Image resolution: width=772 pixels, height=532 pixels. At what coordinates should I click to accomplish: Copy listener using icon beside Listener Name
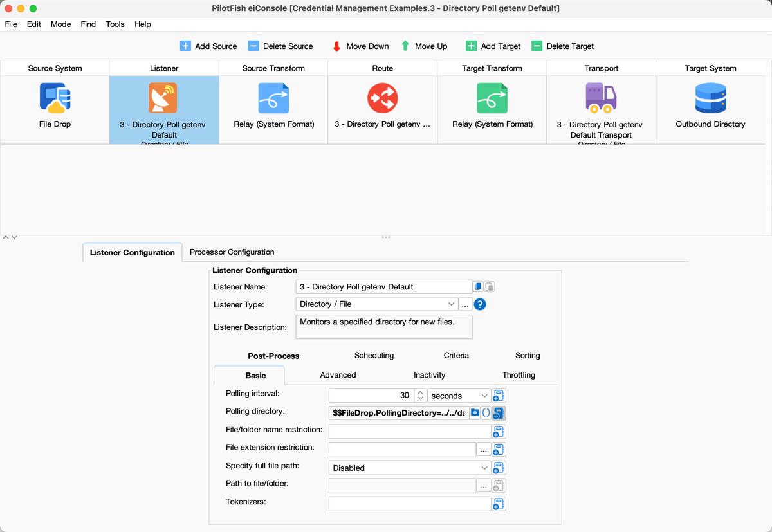[x=479, y=287]
